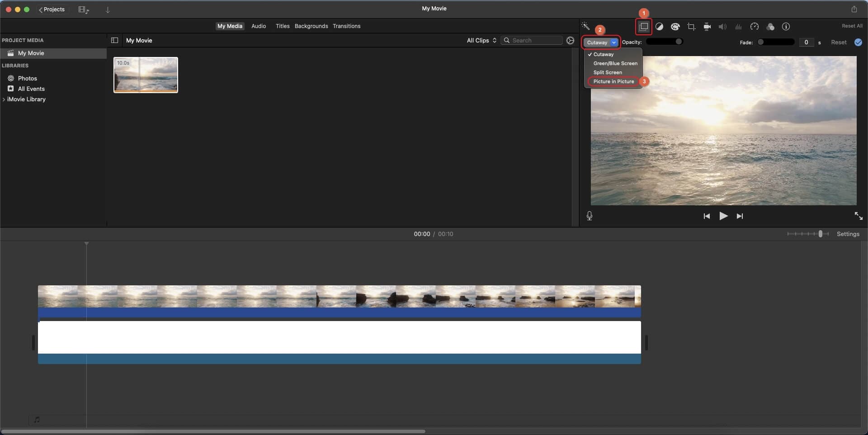Open the color correction palette tool
The height and width of the screenshot is (435, 868).
(675, 27)
